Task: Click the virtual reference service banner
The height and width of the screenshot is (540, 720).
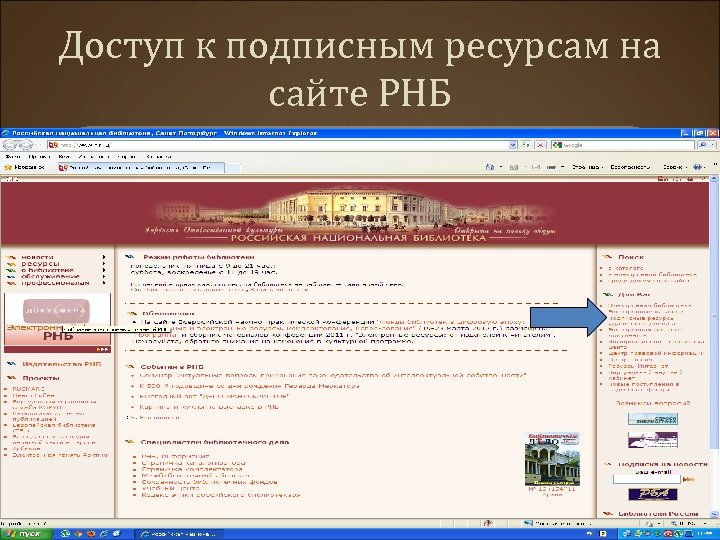Action: 652,440
